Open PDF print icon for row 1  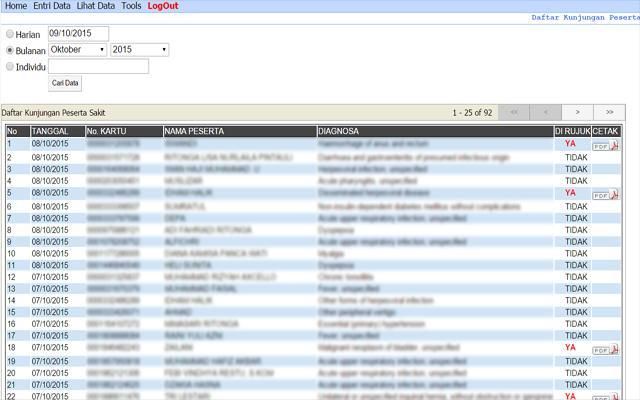[x=606, y=145]
